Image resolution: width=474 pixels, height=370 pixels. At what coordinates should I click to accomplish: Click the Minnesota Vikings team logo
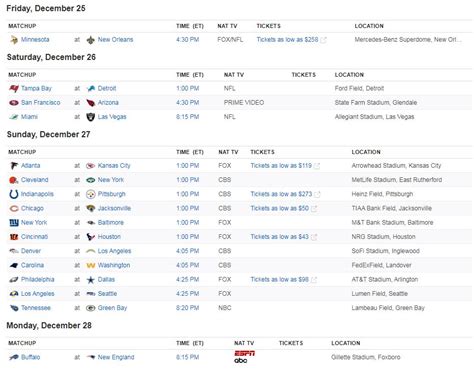coord(14,40)
